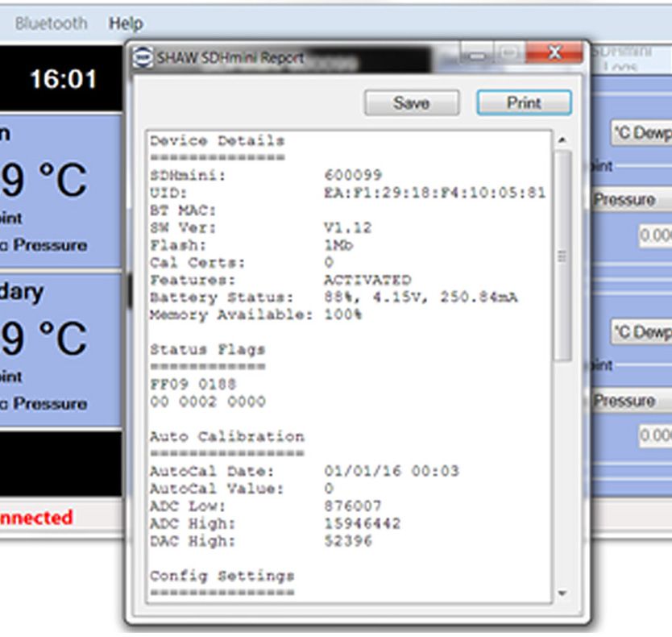Click the Print button in report dialog
Viewport: 672px width, 637px height.
[524, 103]
